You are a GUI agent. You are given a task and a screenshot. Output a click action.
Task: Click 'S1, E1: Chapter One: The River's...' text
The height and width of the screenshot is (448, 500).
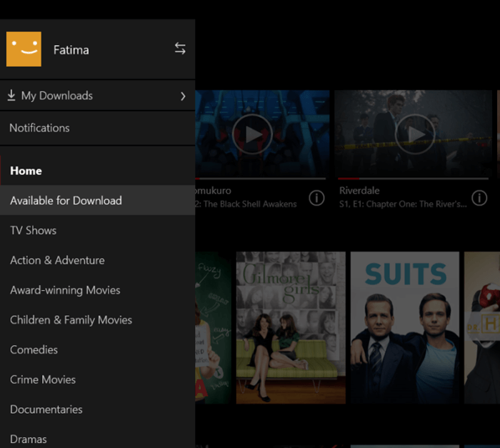click(403, 204)
